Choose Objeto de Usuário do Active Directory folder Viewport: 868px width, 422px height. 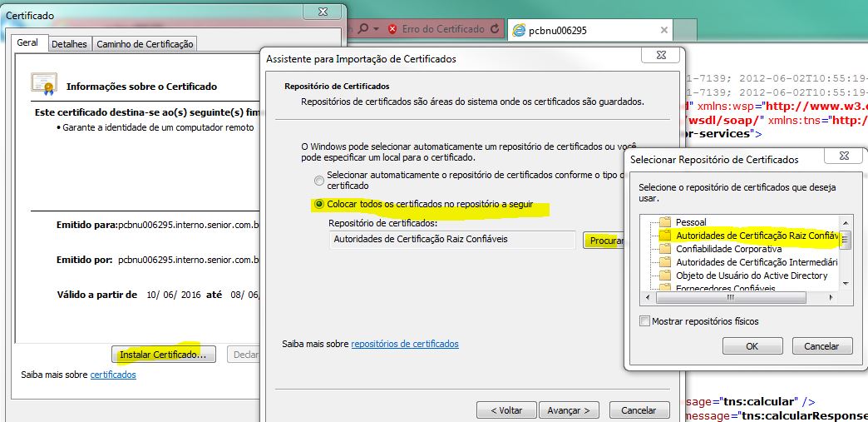tap(751, 276)
